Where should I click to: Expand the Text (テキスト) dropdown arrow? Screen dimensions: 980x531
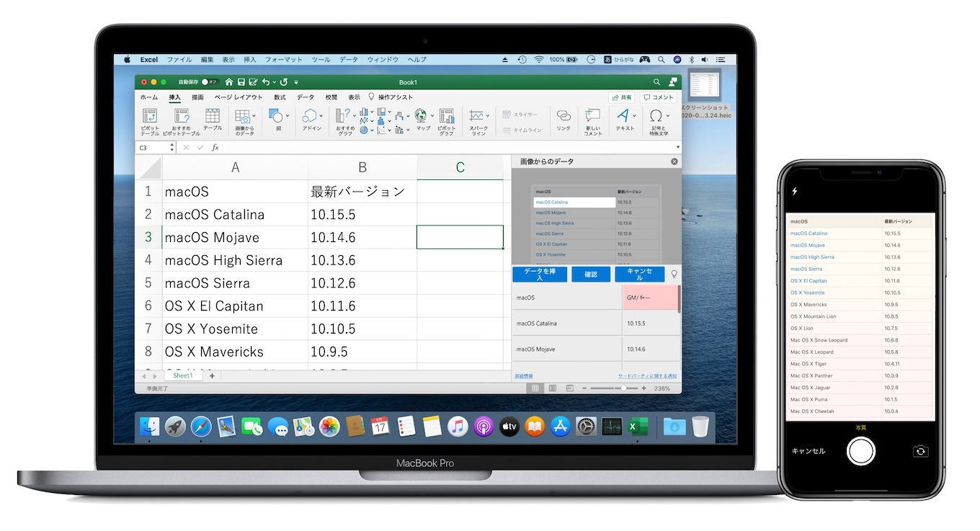click(x=635, y=116)
